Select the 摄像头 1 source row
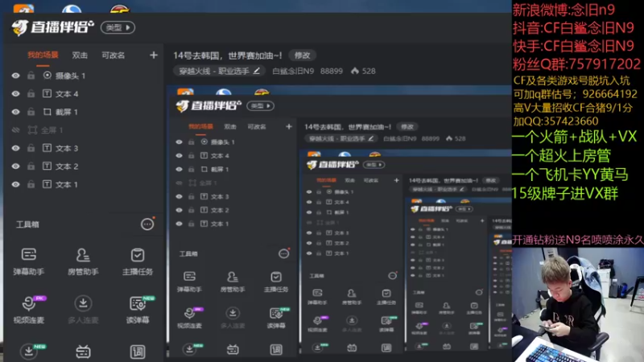 [x=85, y=76]
